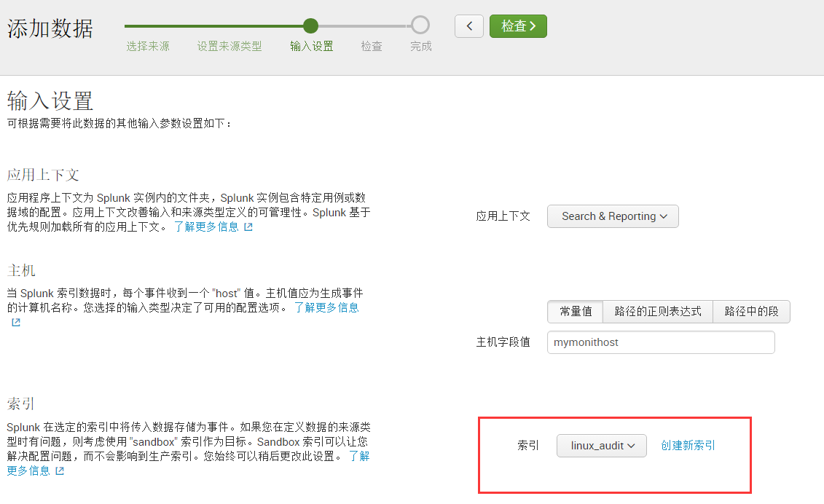Click the green 检查 next button
Image resolution: width=824 pixels, height=504 pixels.
click(x=518, y=26)
